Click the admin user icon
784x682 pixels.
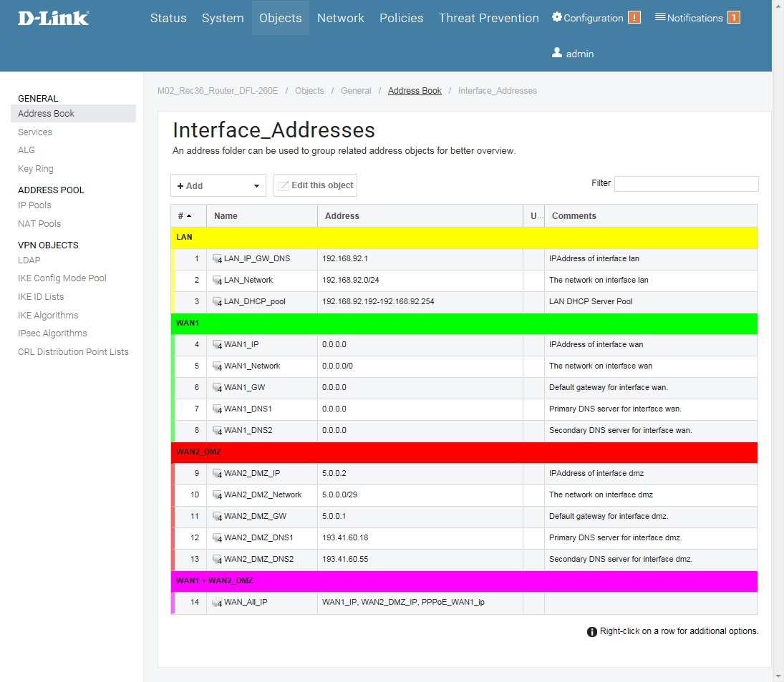(557, 53)
